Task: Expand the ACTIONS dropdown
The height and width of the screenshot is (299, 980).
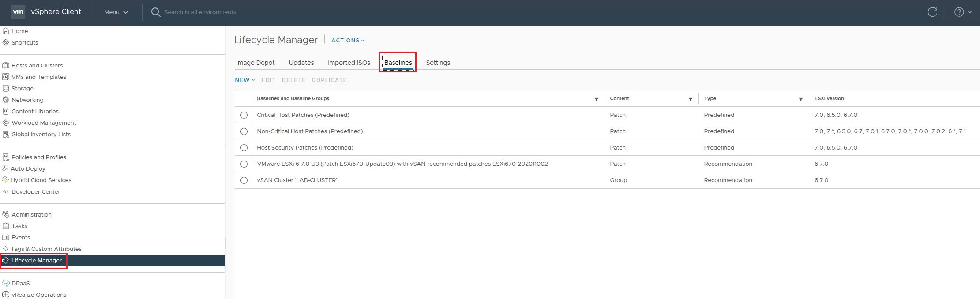Action: click(x=348, y=40)
